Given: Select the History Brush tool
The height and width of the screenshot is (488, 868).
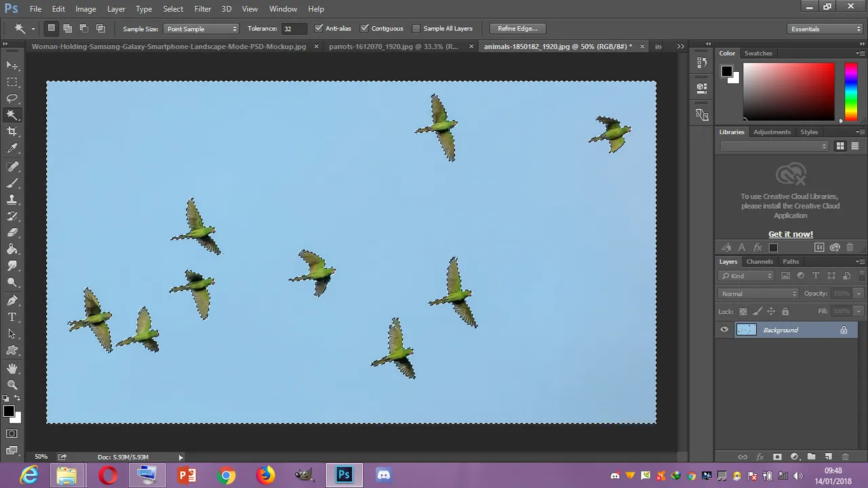Looking at the screenshot, I should coord(12,216).
